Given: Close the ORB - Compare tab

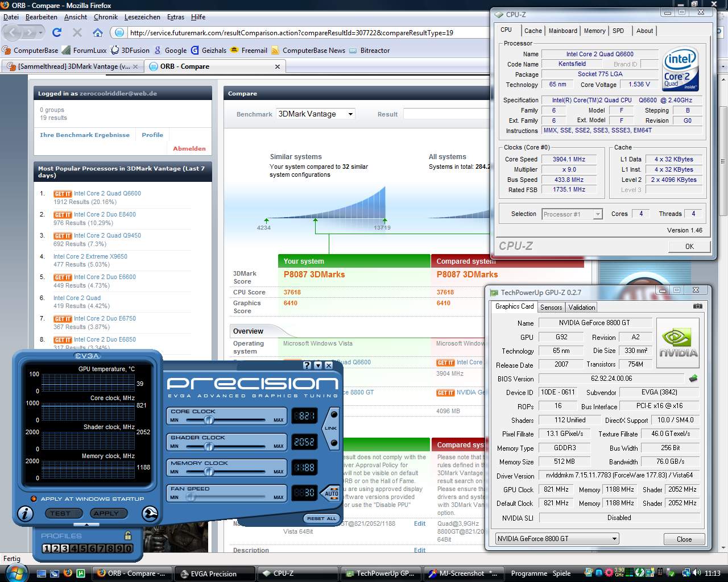Looking at the screenshot, I should point(278,66).
